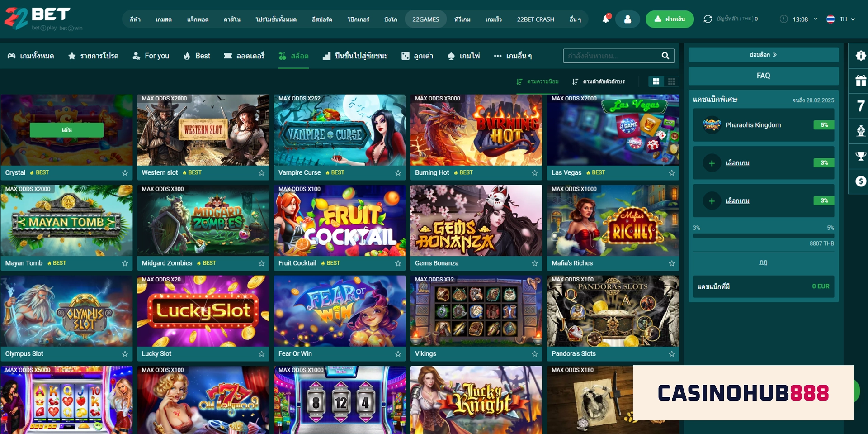Collapse the side panel ย่อบล็อก
Image resolution: width=868 pixels, height=434 pixels.
763,55
